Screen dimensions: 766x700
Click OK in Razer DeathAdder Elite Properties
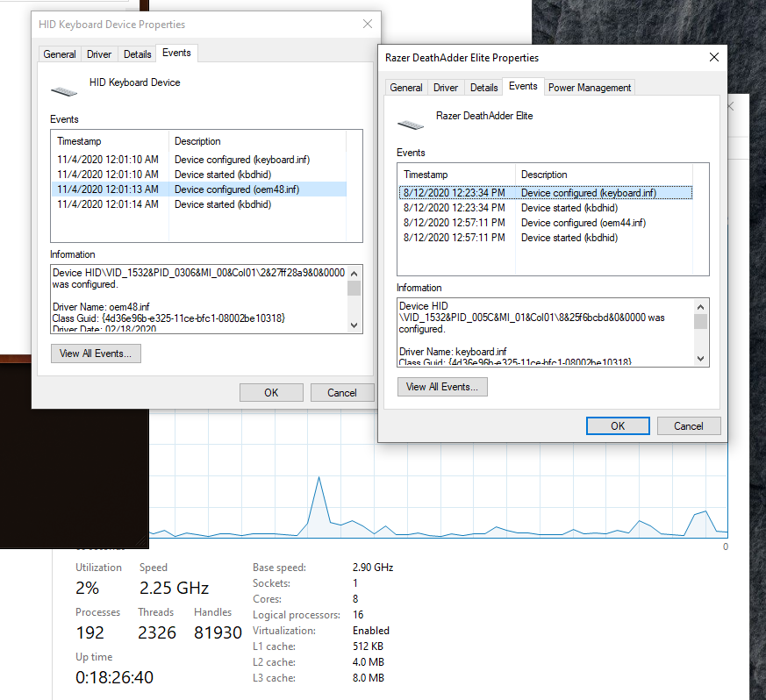pos(618,426)
